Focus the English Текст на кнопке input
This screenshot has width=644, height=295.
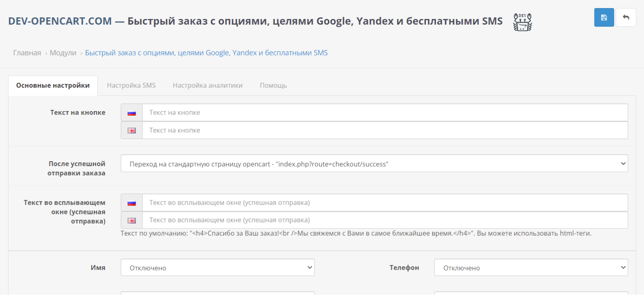click(385, 130)
